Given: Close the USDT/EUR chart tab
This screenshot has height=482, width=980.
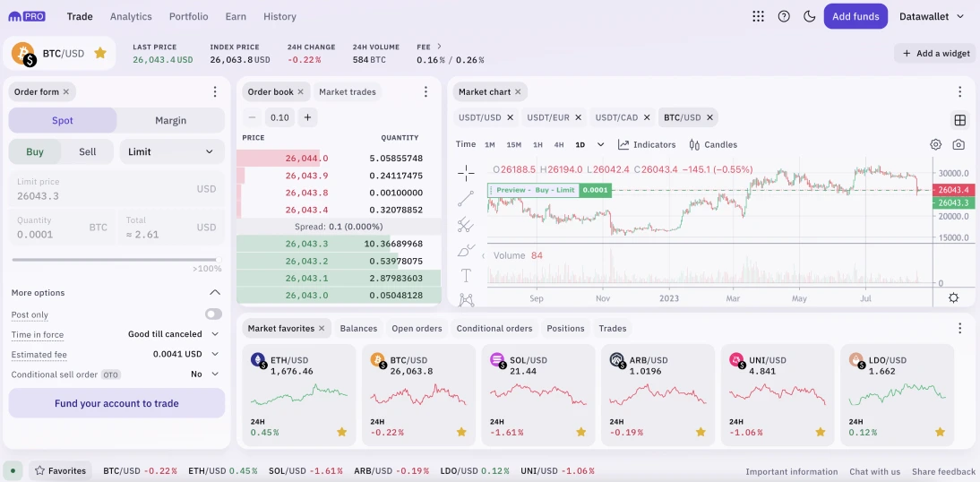Looking at the screenshot, I should click(x=578, y=117).
